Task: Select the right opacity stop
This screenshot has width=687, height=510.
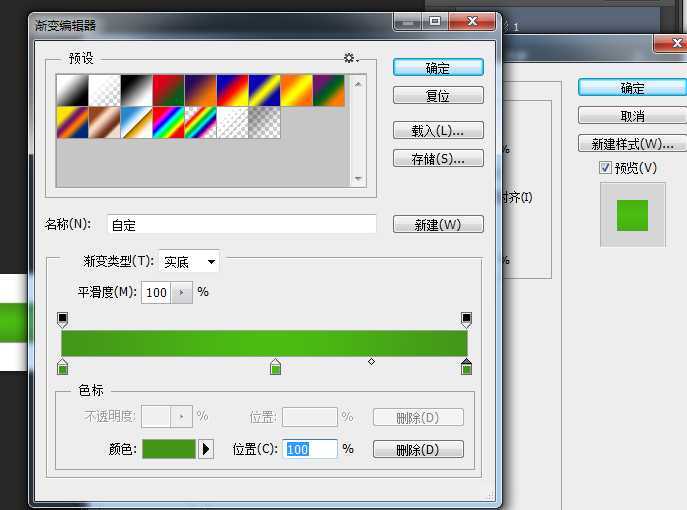Action: click(466, 319)
